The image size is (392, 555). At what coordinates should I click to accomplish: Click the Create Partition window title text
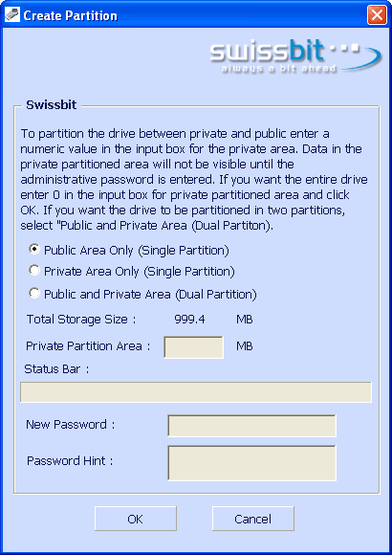[71, 15]
